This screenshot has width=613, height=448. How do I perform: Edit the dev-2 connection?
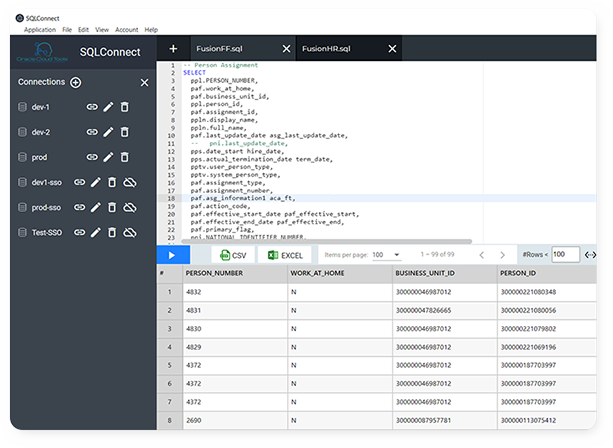108,132
